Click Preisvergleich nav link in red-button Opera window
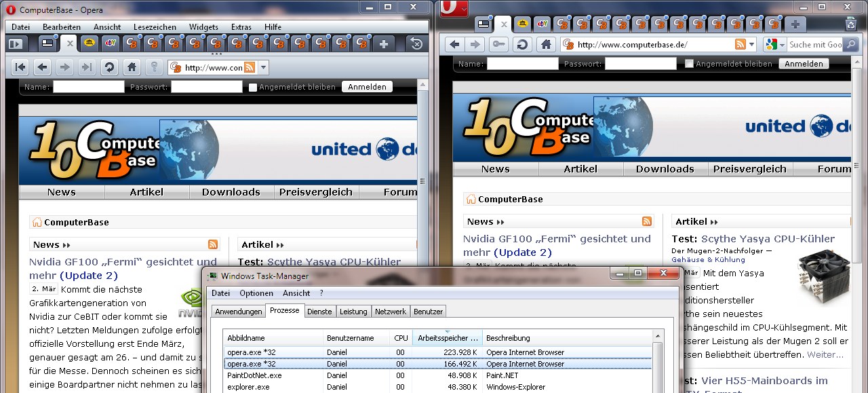Image resolution: width=868 pixels, height=393 pixels. pyautogui.click(x=749, y=169)
